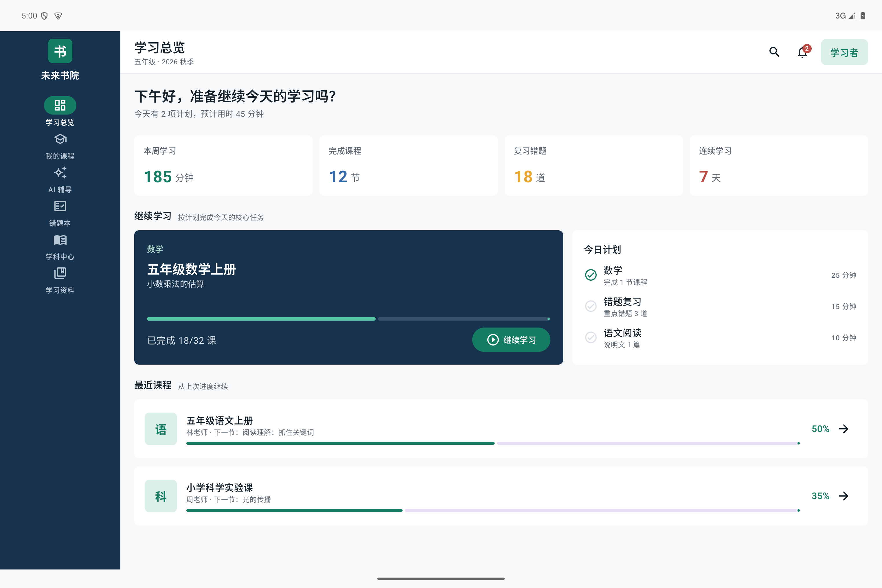Click the 科 course thumbnail

(x=161, y=496)
